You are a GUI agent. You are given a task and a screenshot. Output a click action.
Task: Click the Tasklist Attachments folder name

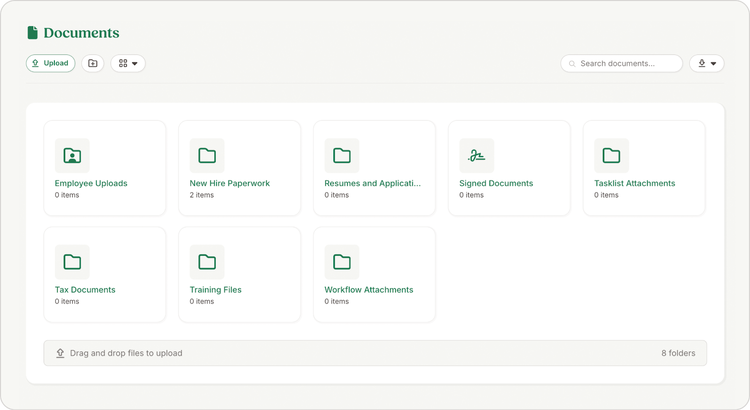point(635,183)
